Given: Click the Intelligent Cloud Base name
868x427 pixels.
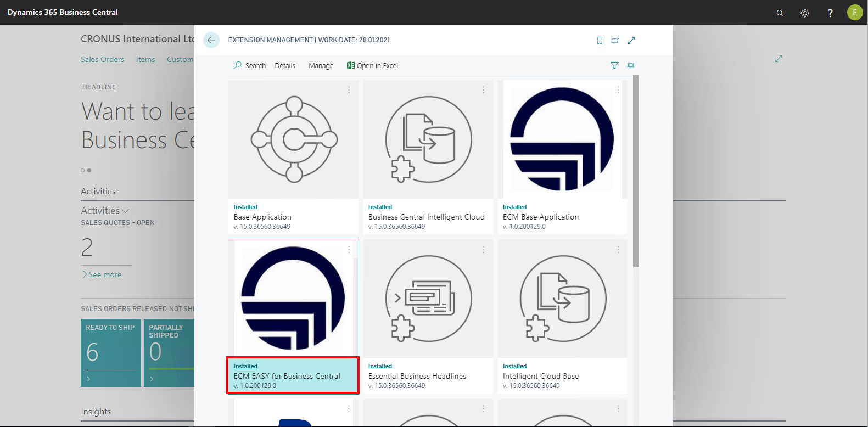Looking at the screenshot, I should point(541,376).
